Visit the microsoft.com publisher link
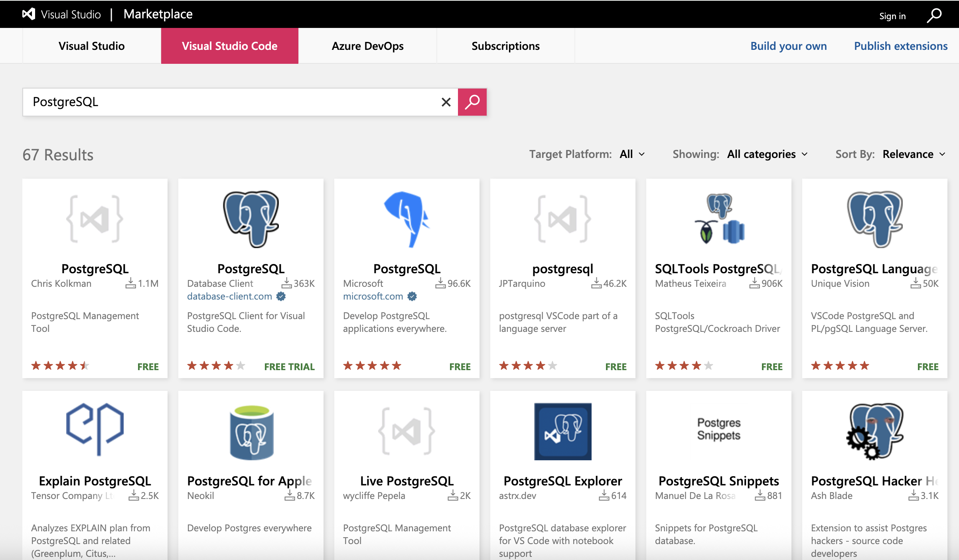 tap(373, 296)
